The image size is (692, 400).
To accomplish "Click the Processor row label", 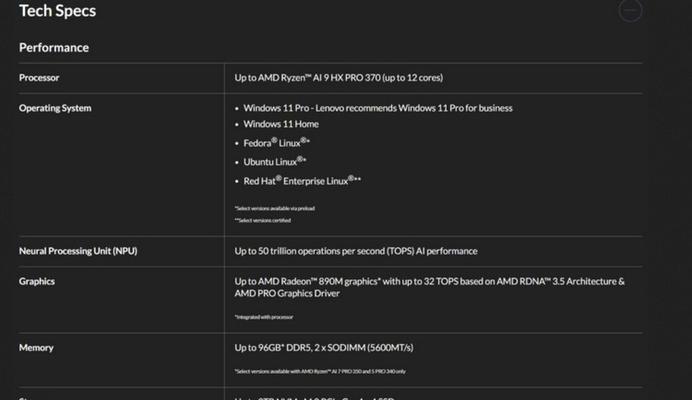I will point(39,78).
